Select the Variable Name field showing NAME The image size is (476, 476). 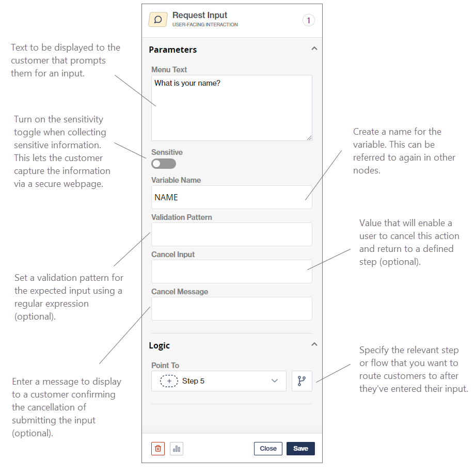[x=231, y=197]
